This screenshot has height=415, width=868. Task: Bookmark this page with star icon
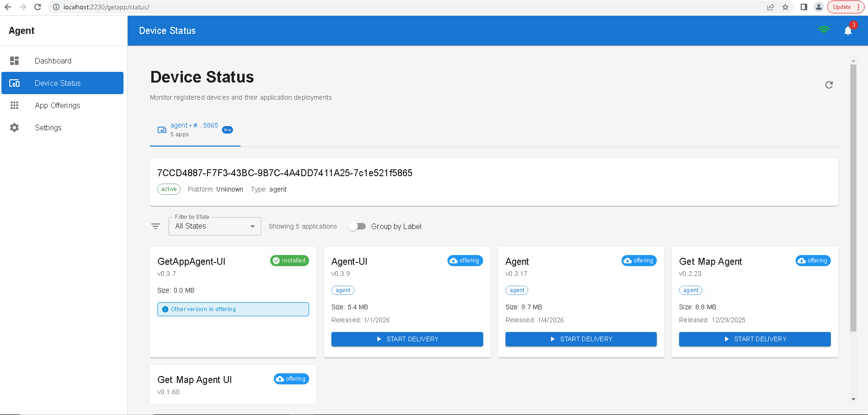pyautogui.click(x=785, y=7)
